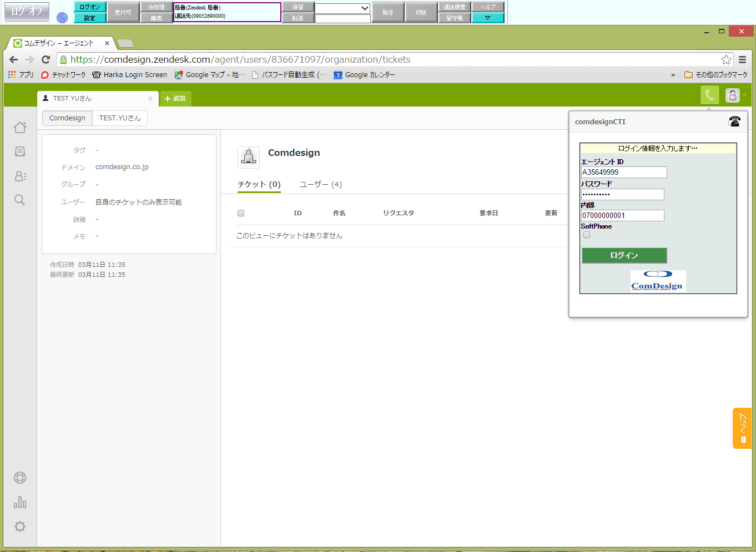Click the エージェント ID input field

point(624,173)
